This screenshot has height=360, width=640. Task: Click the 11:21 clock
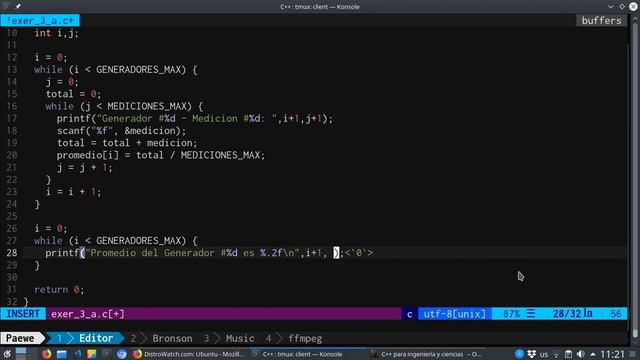[613, 354]
